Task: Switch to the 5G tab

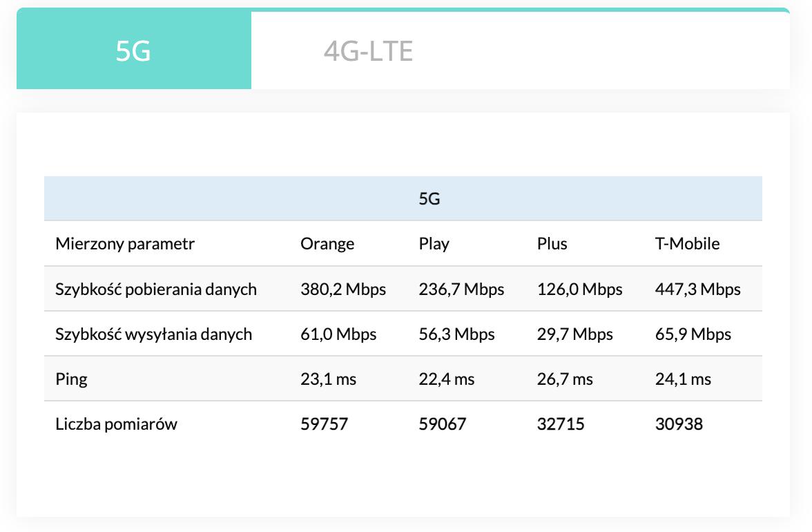Action: click(133, 51)
